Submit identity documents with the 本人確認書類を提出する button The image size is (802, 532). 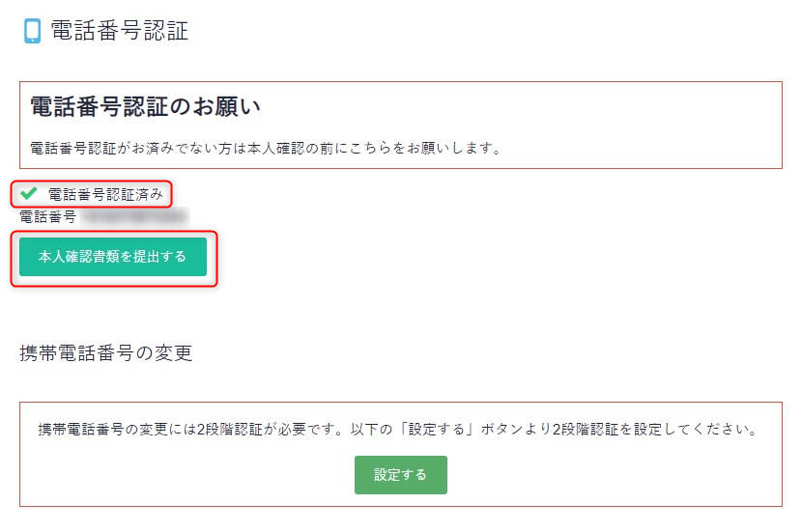113,257
